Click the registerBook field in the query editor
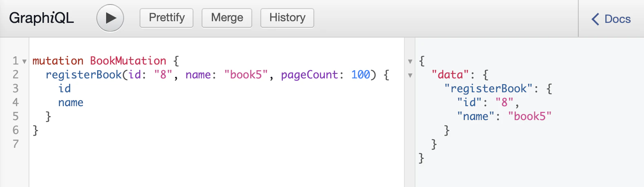This screenshot has width=644, height=187. point(84,75)
